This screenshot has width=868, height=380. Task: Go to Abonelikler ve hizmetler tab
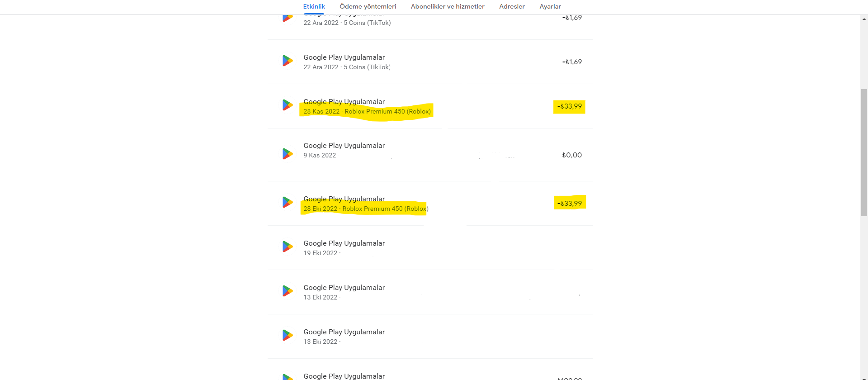tap(447, 6)
